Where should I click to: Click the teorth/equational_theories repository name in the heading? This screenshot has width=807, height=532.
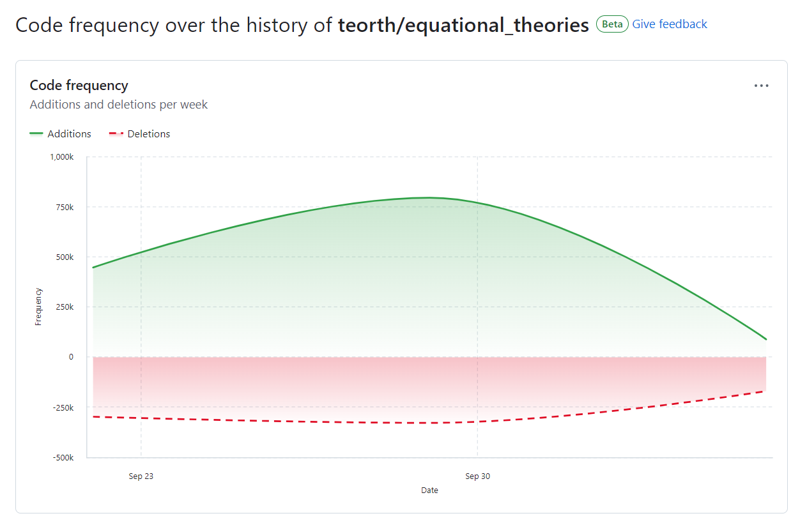click(x=463, y=25)
